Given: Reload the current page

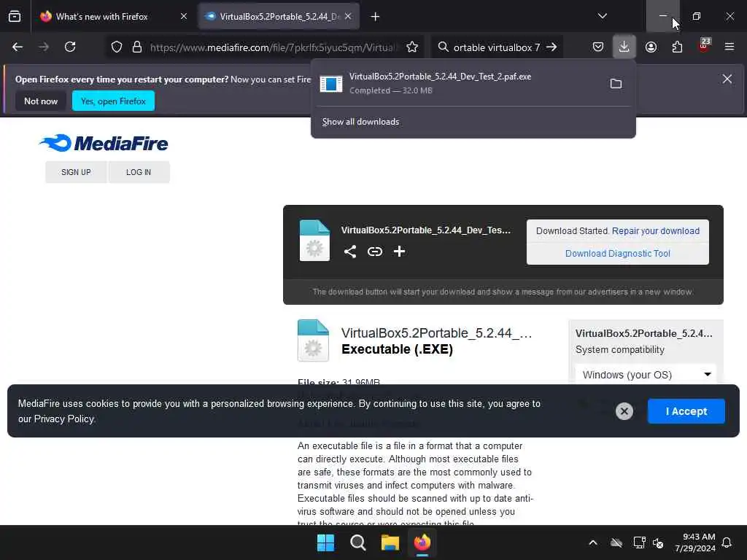Looking at the screenshot, I should pyautogui.click(x=70, y=47).
